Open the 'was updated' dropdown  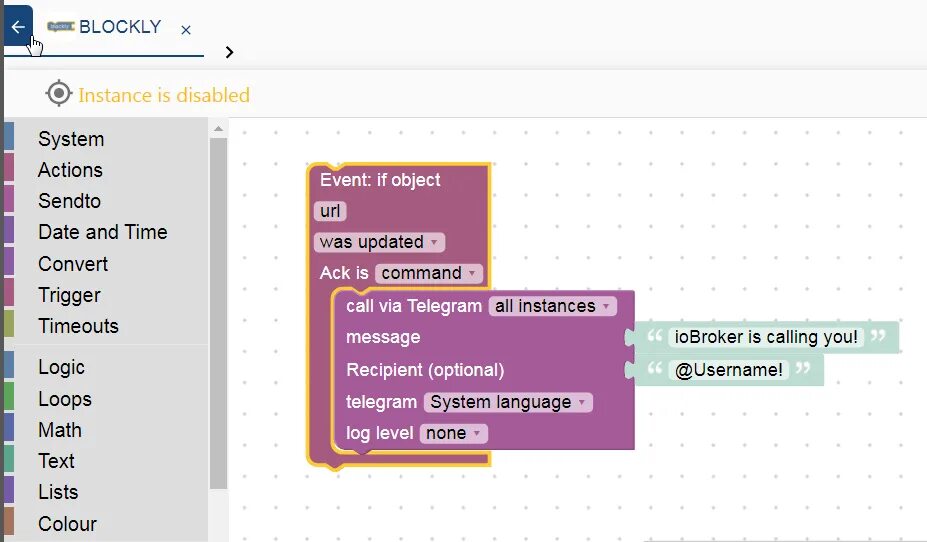[379, 242]
